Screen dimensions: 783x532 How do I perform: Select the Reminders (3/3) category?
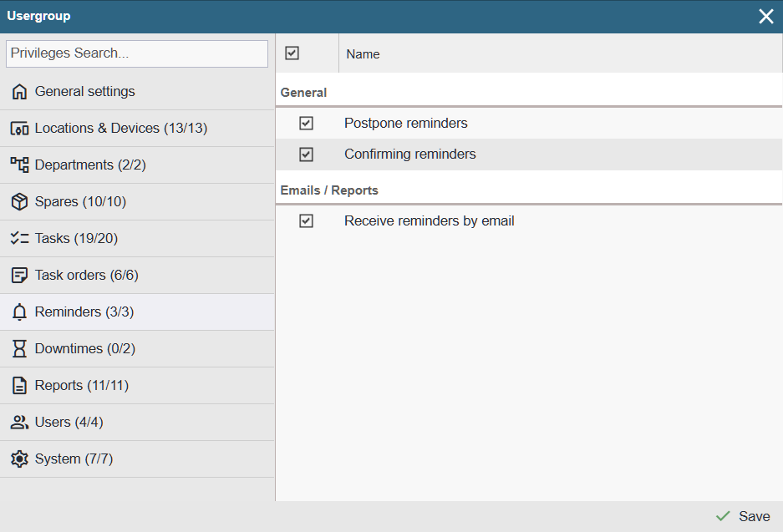click(x=84, y=312)
